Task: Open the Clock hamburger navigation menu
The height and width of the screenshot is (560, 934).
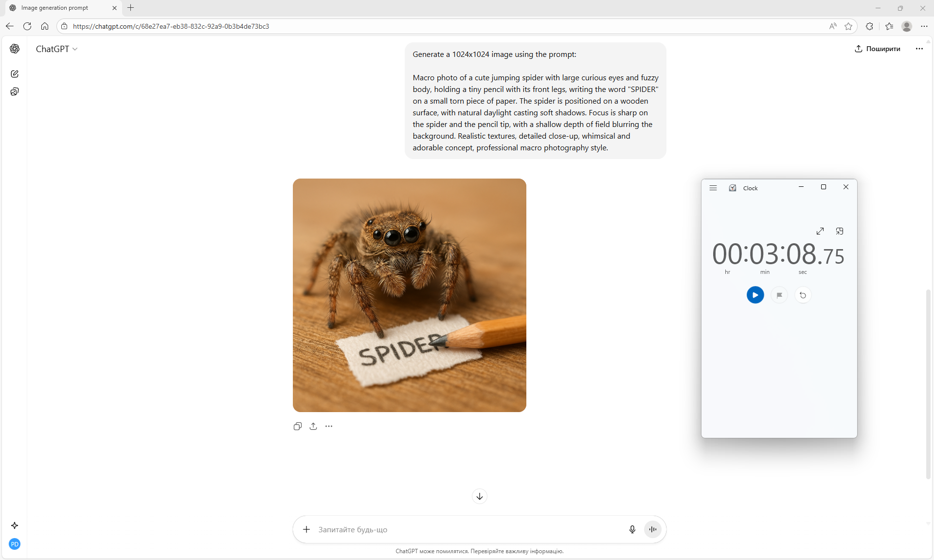Action: pos(713,188)
